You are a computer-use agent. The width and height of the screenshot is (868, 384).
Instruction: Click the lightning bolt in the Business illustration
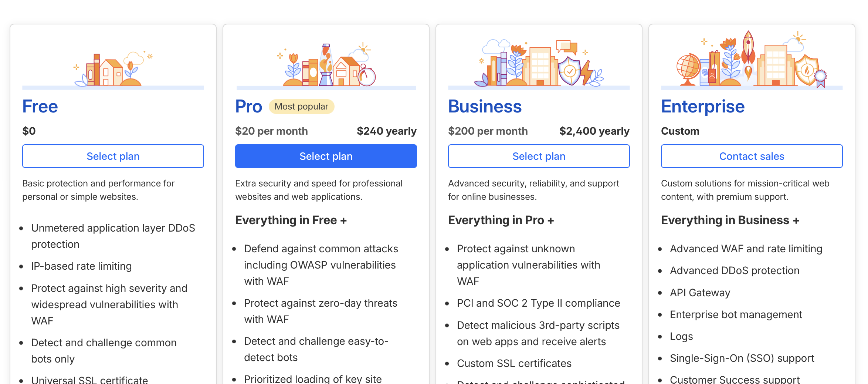[x=586, y=72]
